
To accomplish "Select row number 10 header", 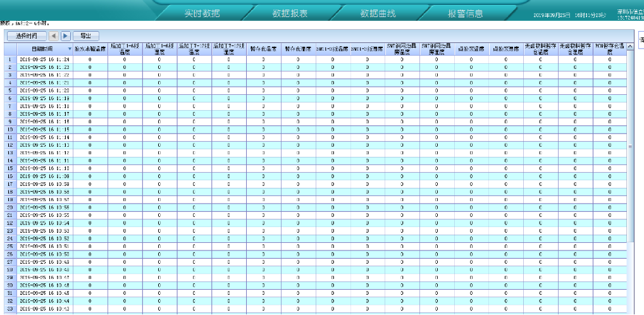I will pyautogui.click(x=10, y=130).
